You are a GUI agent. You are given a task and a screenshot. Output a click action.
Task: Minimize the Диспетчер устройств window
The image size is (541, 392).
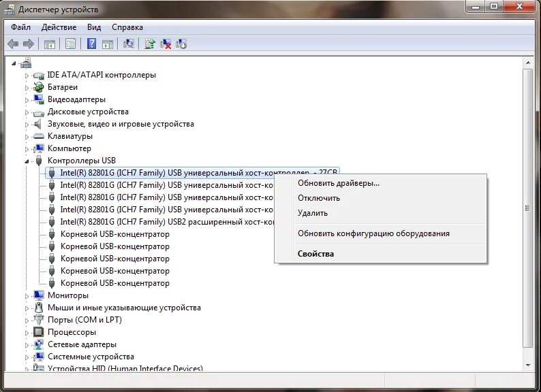point(476,6)
